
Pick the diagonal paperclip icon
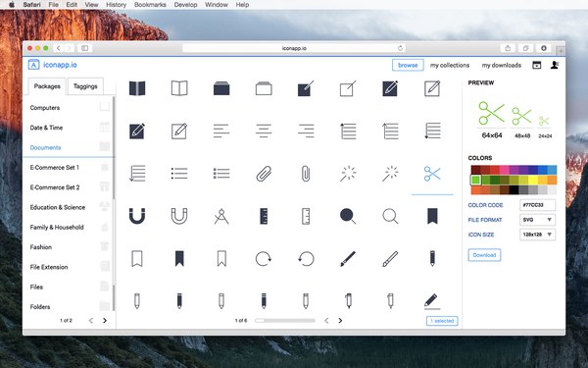click(264, 174)
